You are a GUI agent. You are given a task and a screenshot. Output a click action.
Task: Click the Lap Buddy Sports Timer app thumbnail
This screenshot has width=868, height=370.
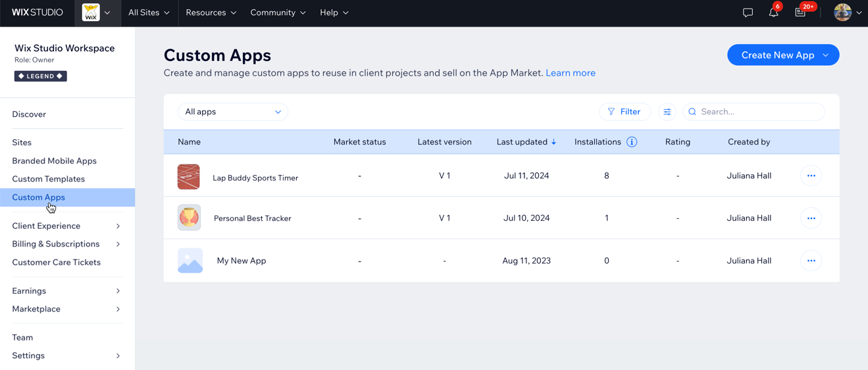(189, 177)
